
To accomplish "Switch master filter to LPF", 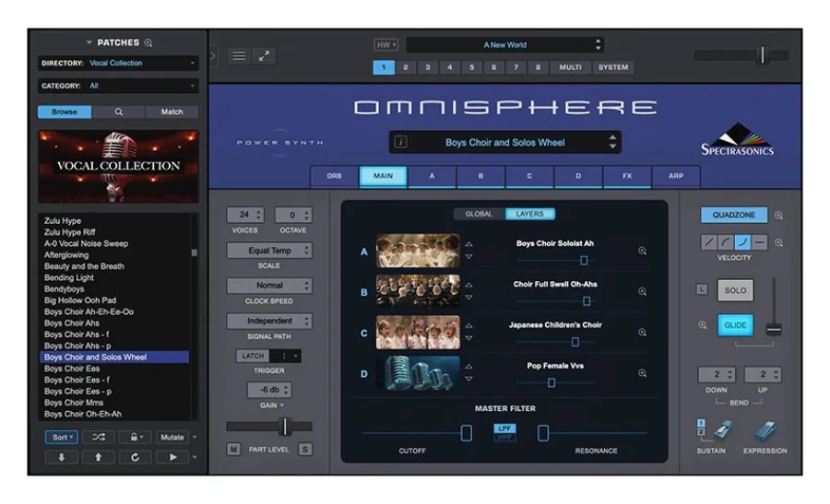I will click(x=505, y=428).
